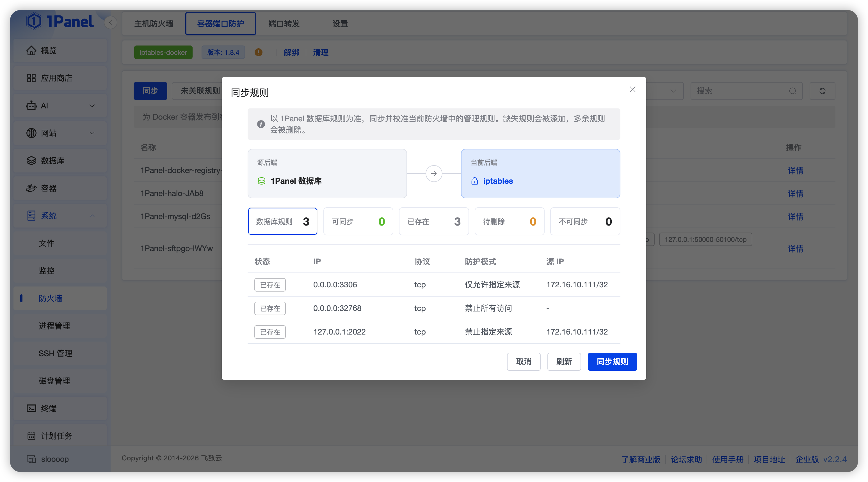Click the 1Panel logo
The height and width of the screenshot is (482, 868).
pyautogui.click(x=60, y=21)
